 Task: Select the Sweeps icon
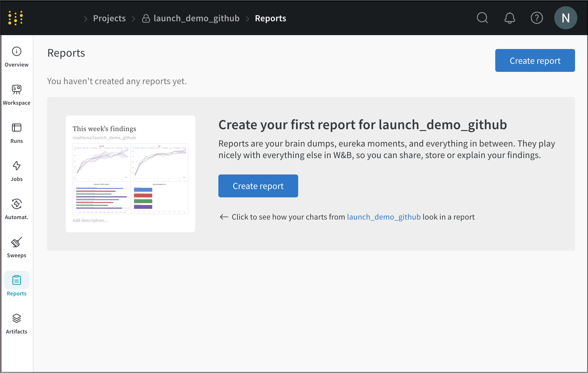point(16,247)
